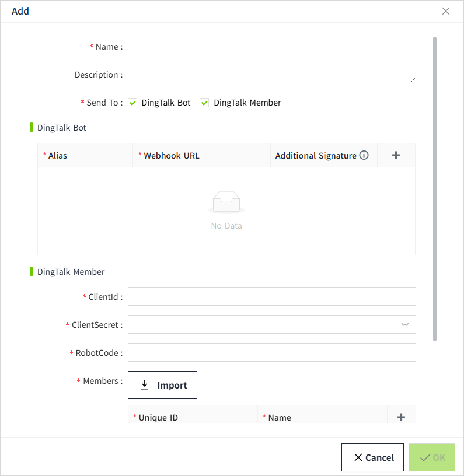Focus the ClientId input field
Image resolution: width=464 pixels, height=476 pixels.
tap(271, 296)
